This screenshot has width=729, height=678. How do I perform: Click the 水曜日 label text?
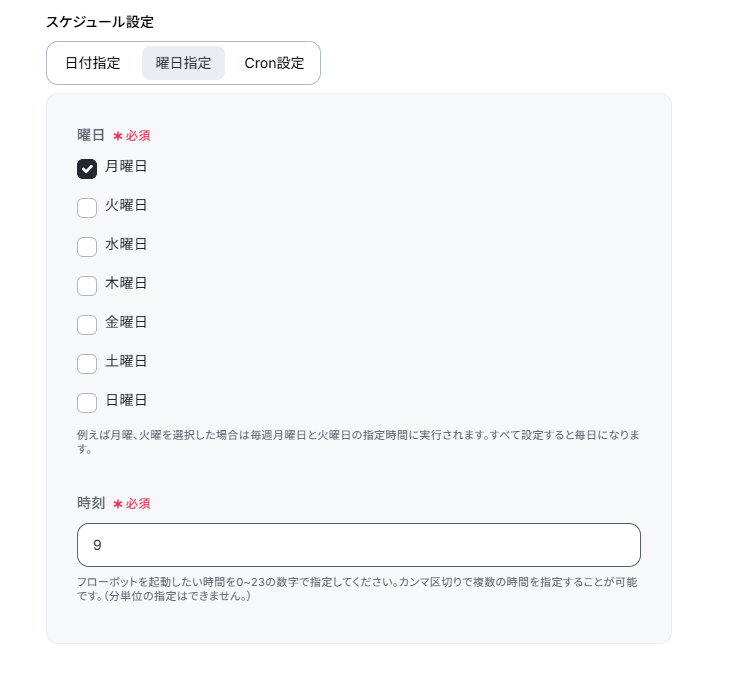pos(126,244)
